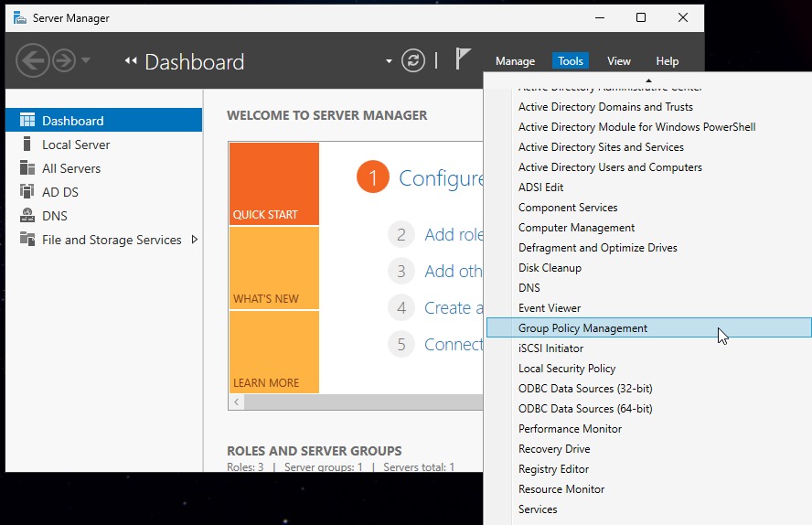The height and width of the screenshot is (525, 812).
Task: Click the welcome tile horizontal scrollbar track
Action: point(364,402)
